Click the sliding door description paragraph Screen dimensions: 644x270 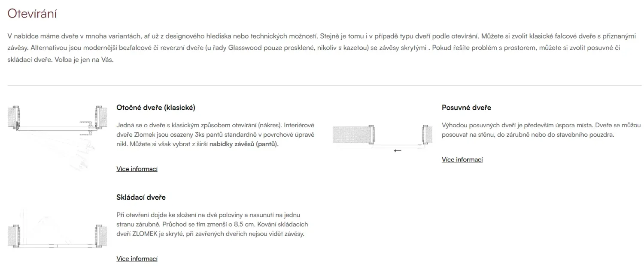pos(541,130)
